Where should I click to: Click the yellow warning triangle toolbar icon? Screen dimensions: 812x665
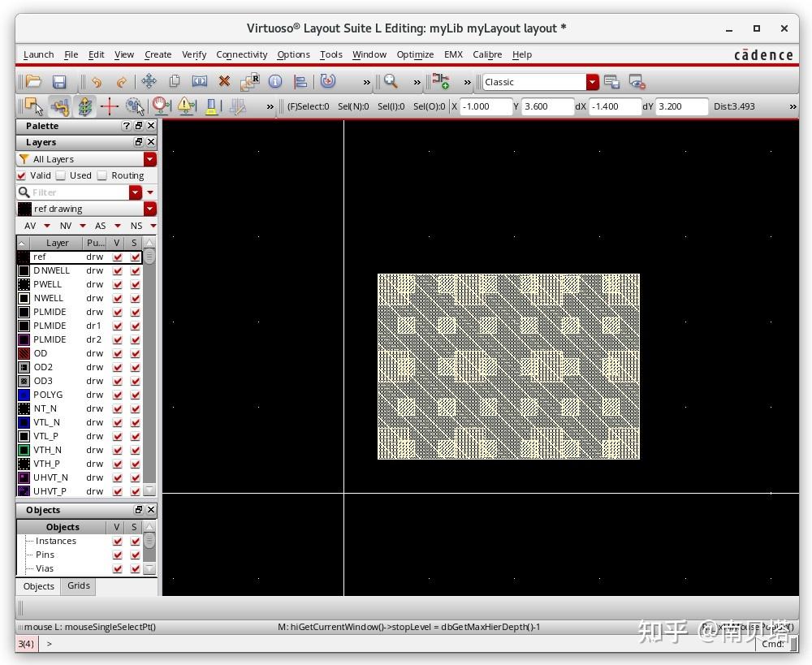[x=186, y=106]
